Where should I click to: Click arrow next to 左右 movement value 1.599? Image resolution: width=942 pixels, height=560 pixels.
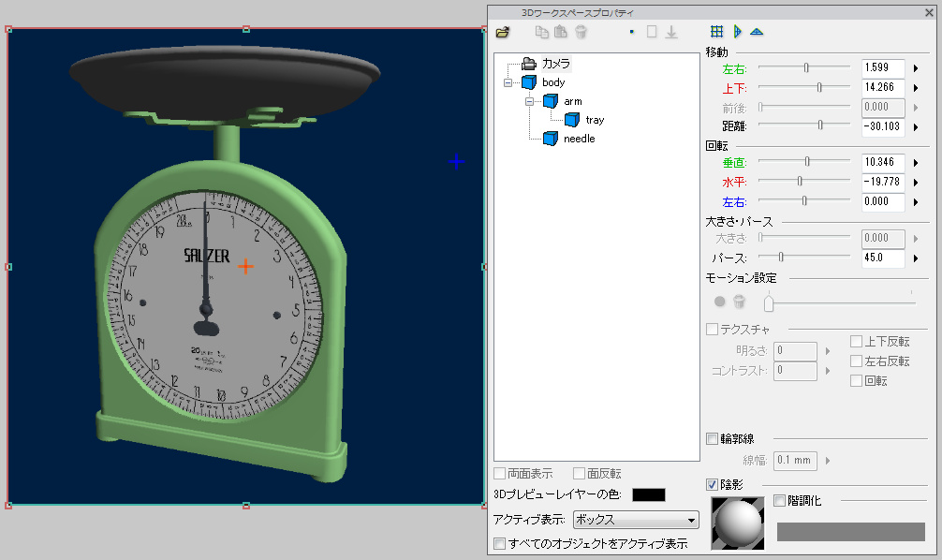point(916,67)
